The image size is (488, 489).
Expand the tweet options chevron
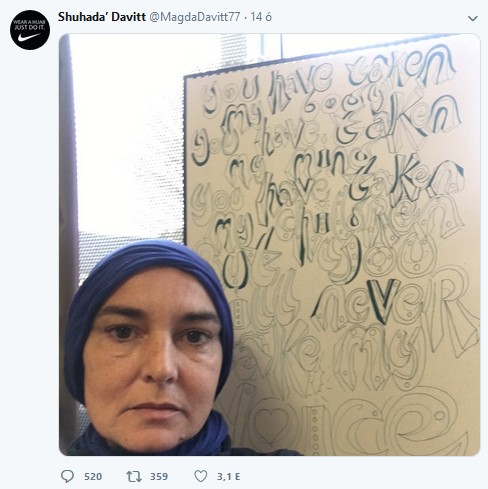pos(473,18)
